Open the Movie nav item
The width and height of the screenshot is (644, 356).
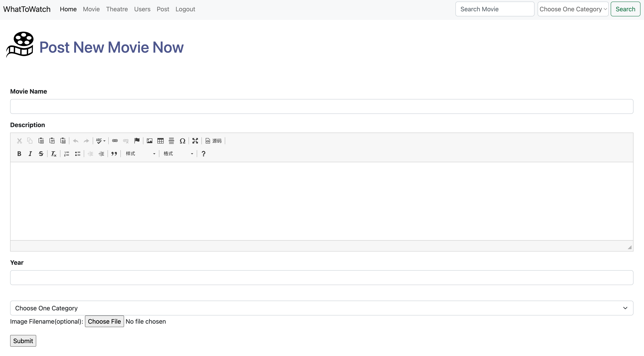tap(91, 9)
